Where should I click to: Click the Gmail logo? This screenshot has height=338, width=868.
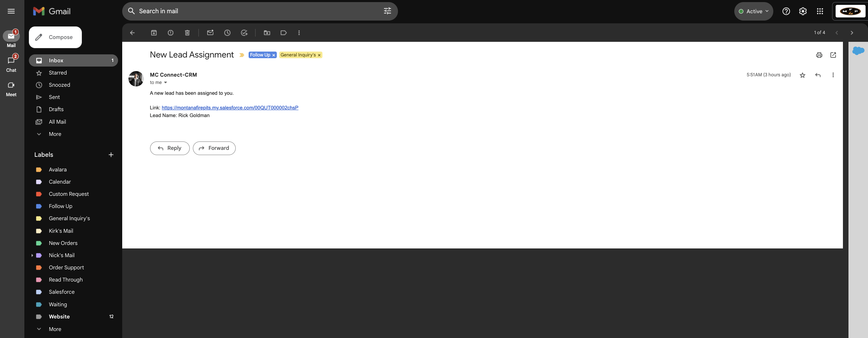point(52,11)
